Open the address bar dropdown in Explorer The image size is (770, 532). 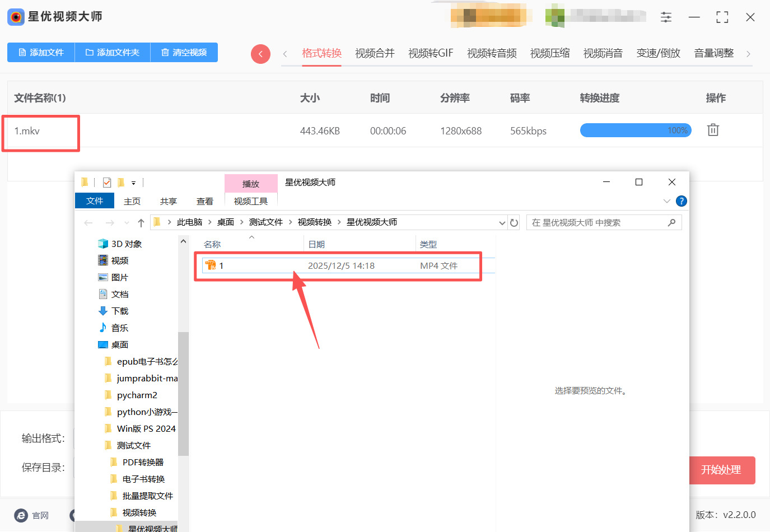click(x=502, y=222)
